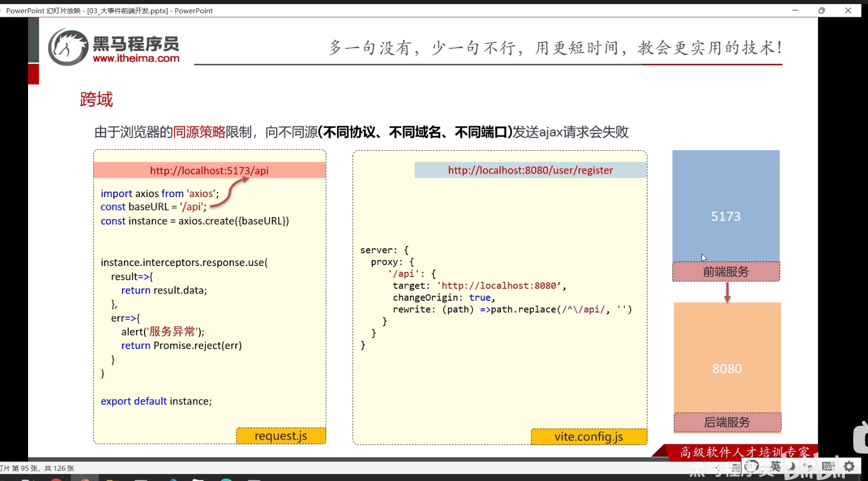Click the 'vite.config.js' file label
Viewport: 868px width, 481px height.
point(589,437)
